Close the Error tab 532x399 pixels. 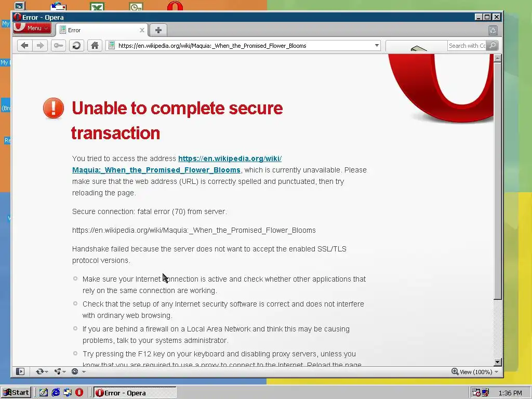click(142, 30)
